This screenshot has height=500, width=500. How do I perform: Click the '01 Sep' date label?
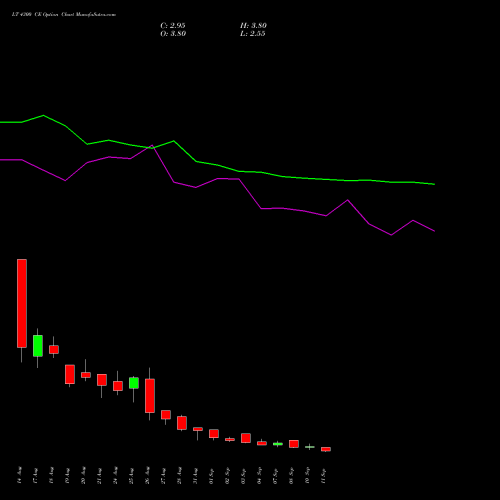(x=211, y=475)
